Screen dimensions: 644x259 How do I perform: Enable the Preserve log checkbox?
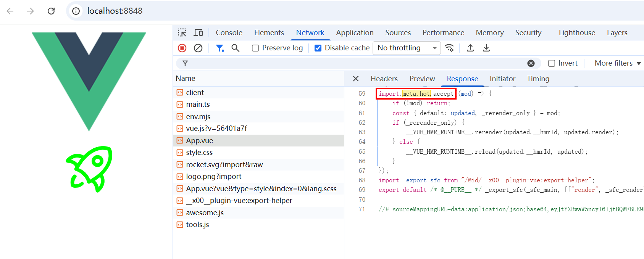coord(255,48)
